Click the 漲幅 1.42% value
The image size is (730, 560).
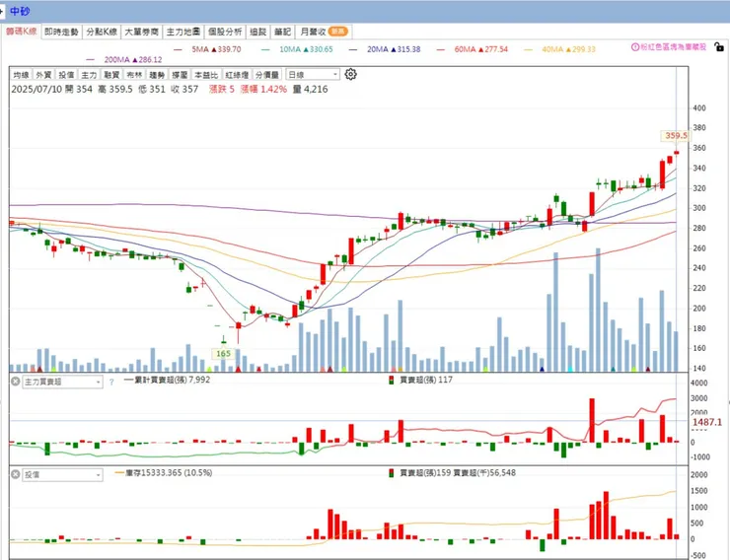click(263, 89)
